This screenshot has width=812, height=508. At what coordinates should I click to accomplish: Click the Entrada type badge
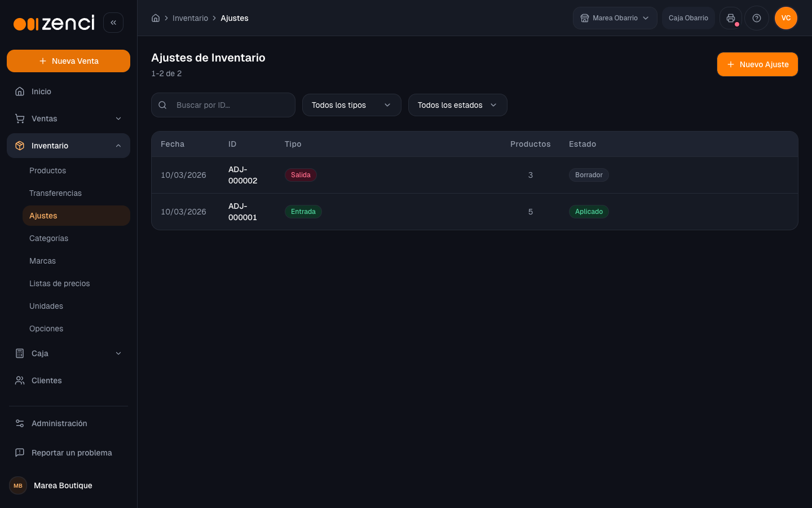[303, 212]
